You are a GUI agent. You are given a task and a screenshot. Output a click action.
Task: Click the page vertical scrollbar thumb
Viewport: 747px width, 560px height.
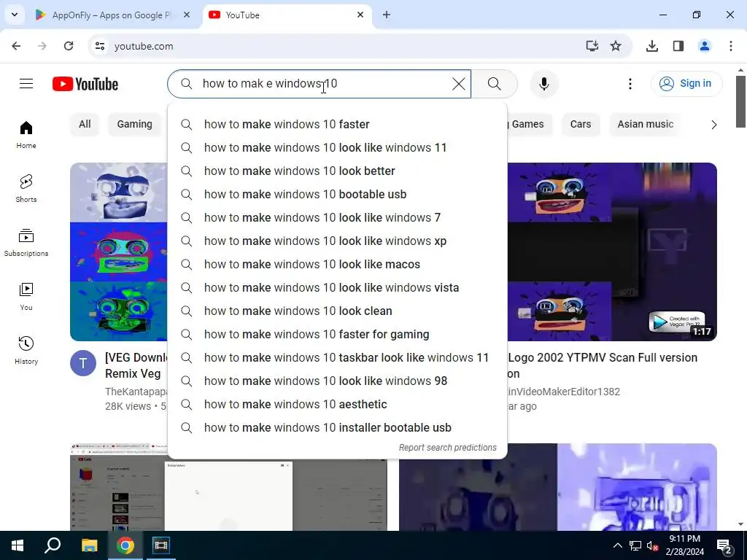point(741,101)
